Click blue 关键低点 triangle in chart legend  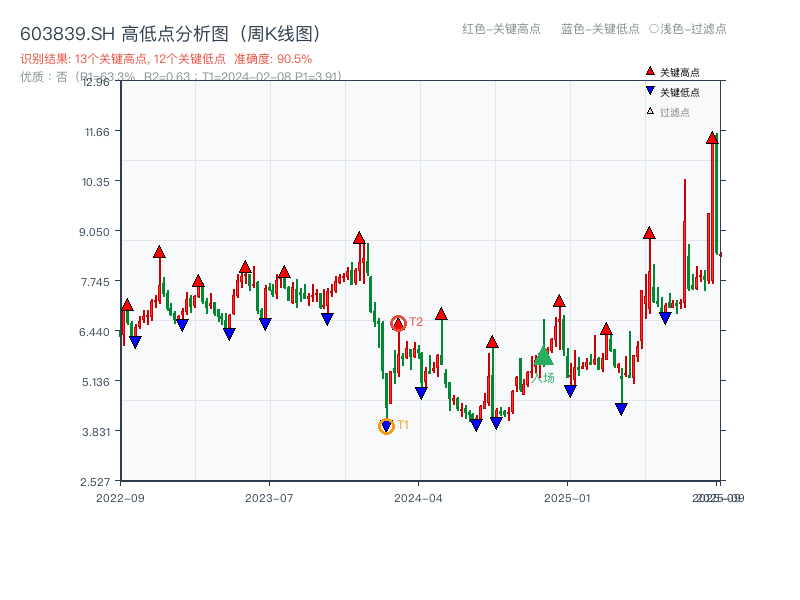pos(650,91)
